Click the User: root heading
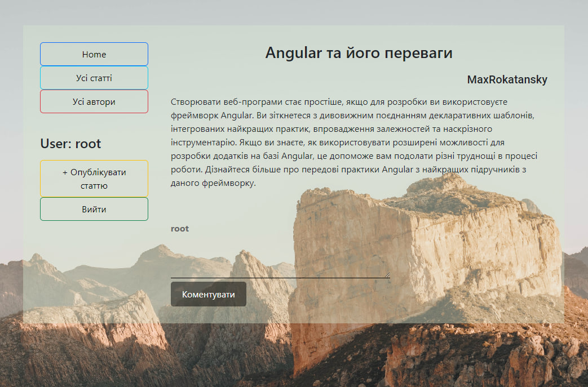Viewport: 588px width, 387px height. (70, 144)
